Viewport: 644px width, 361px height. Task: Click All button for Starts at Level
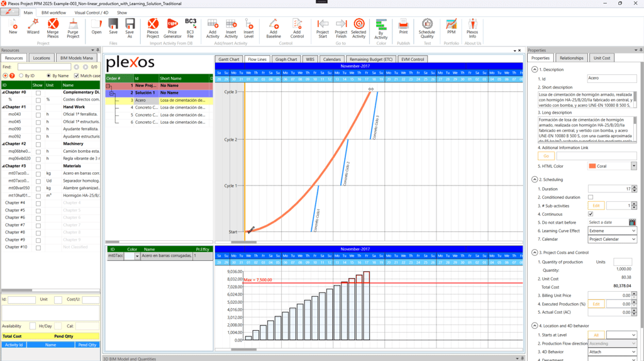tap(596, 335)
